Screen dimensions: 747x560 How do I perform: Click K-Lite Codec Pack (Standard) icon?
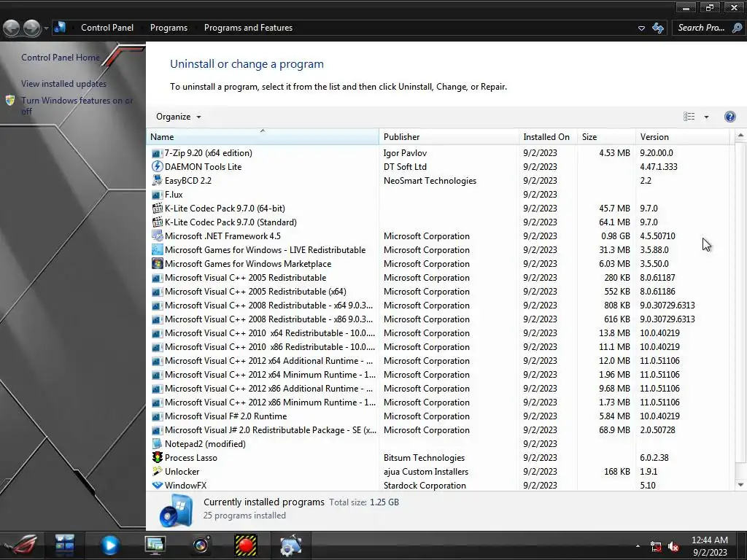tap(157, 222)
